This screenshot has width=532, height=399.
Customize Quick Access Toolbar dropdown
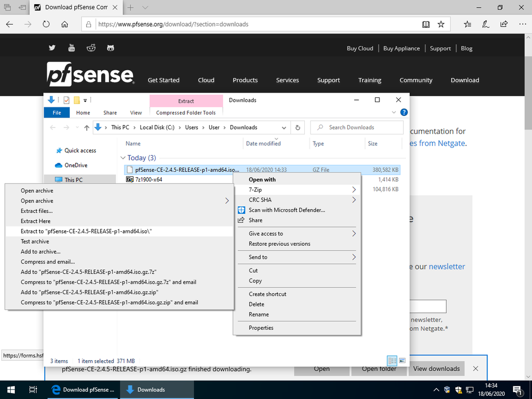(x=85, y=100)
